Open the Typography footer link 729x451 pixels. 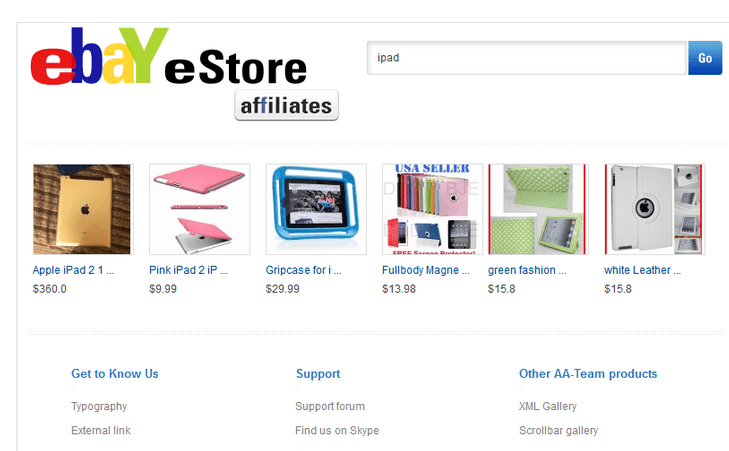99,406
